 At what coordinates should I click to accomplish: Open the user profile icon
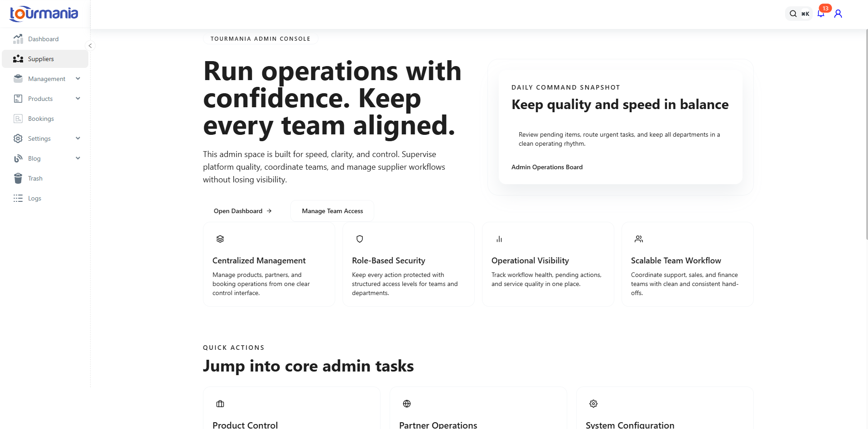click(838, 14)
